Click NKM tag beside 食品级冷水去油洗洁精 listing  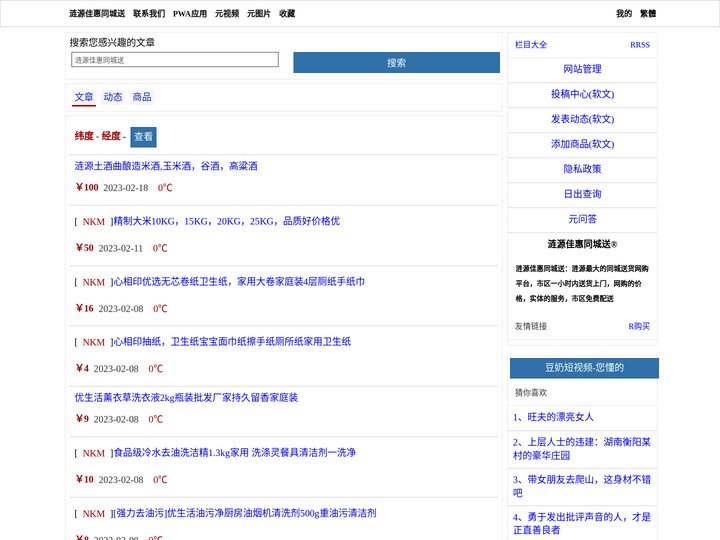[x=94, y=454]
